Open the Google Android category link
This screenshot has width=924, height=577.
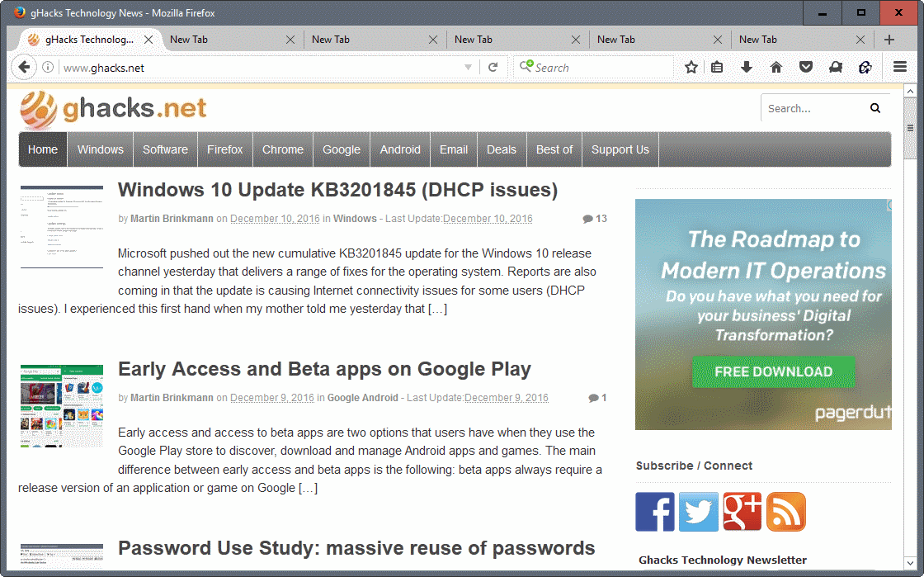tap(363, 398)
